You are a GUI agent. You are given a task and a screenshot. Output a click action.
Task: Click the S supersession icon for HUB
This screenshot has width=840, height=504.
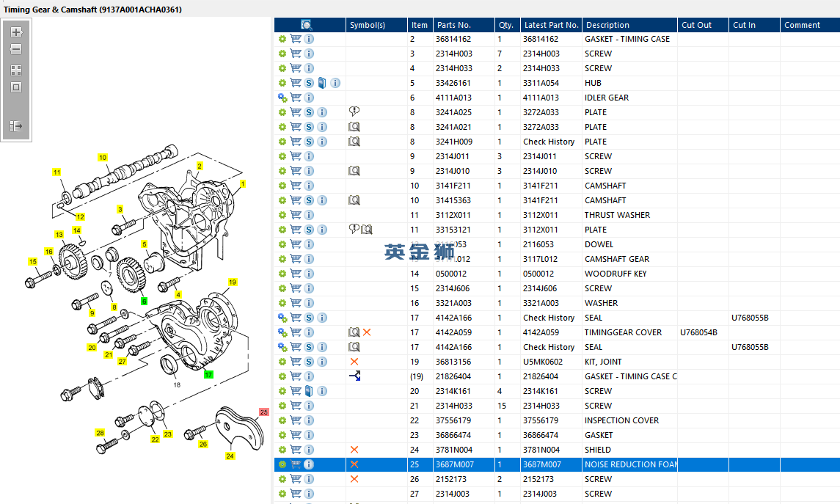(309, 83)
